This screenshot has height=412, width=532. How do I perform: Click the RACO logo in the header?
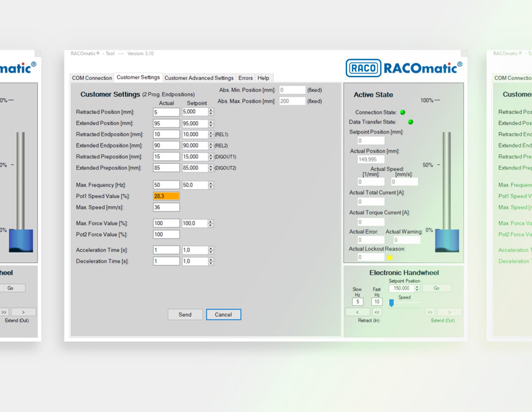click(363, 68)
